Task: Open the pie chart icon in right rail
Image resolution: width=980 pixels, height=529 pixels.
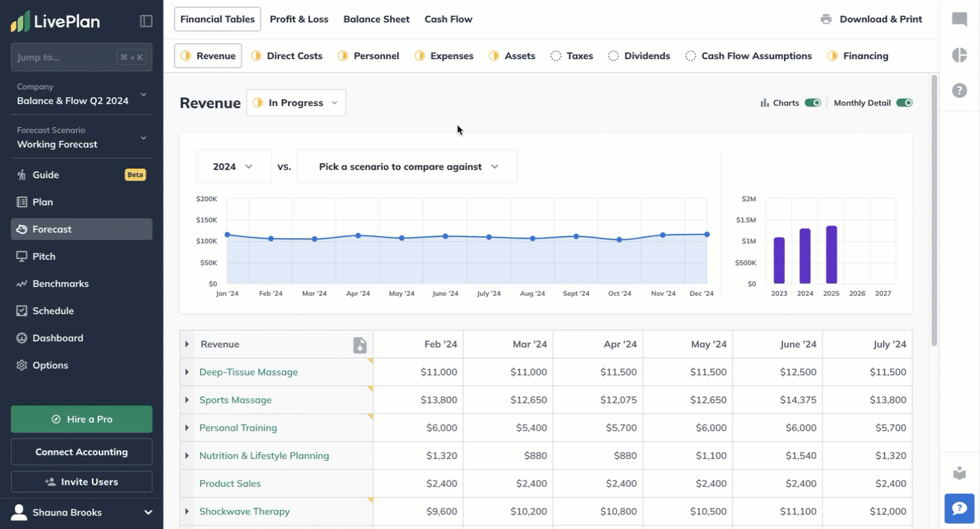Action: [960, 55]
